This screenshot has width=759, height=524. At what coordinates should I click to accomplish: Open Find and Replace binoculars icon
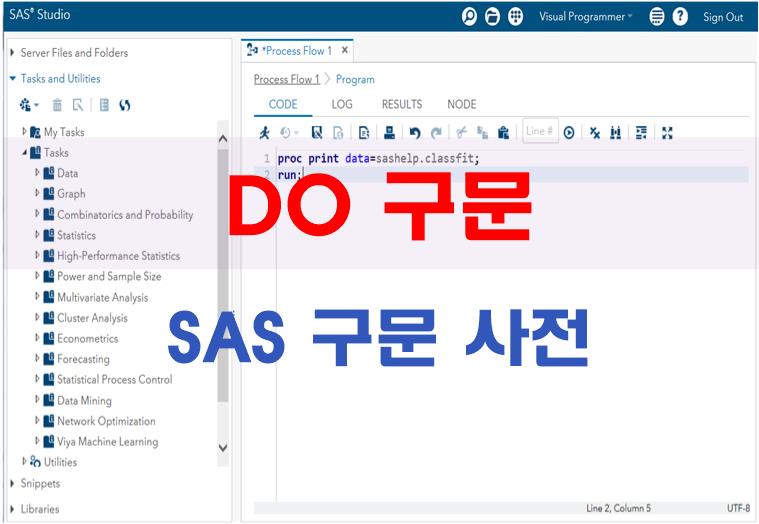tap(616, 132)
